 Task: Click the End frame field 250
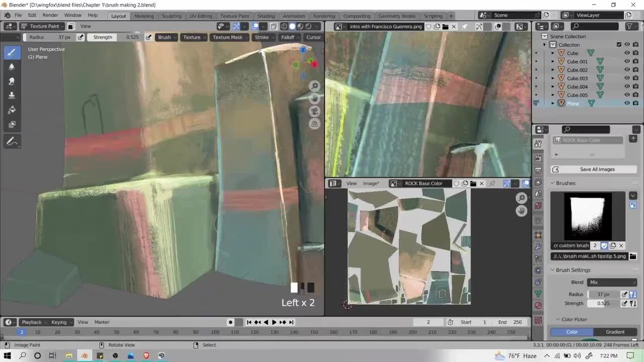click(511, 322)
